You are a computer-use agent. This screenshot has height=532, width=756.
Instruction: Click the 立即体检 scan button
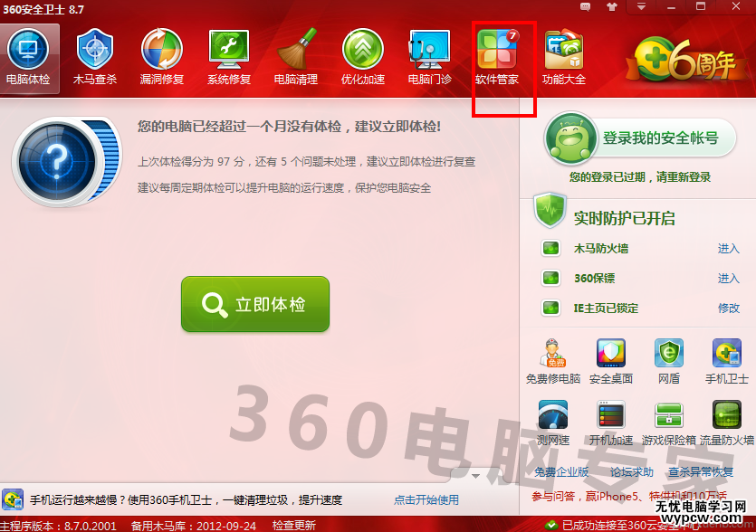(x=255, y=304)
